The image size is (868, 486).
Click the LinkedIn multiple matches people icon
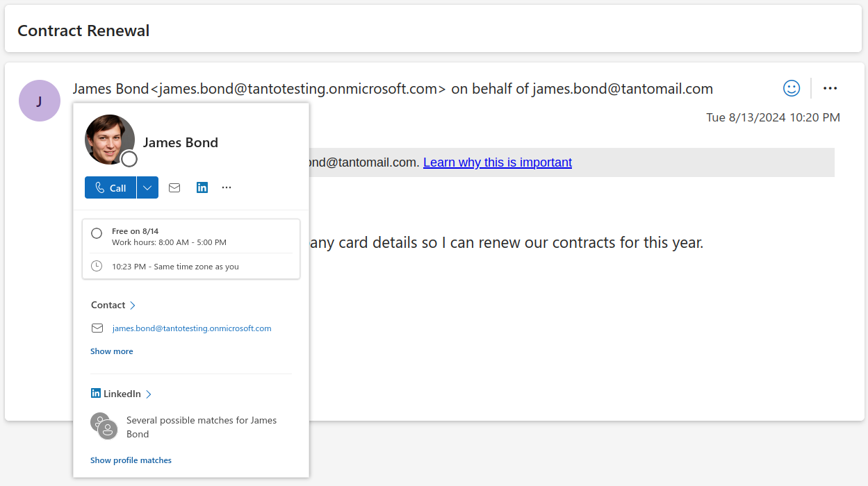coord(104,426)
